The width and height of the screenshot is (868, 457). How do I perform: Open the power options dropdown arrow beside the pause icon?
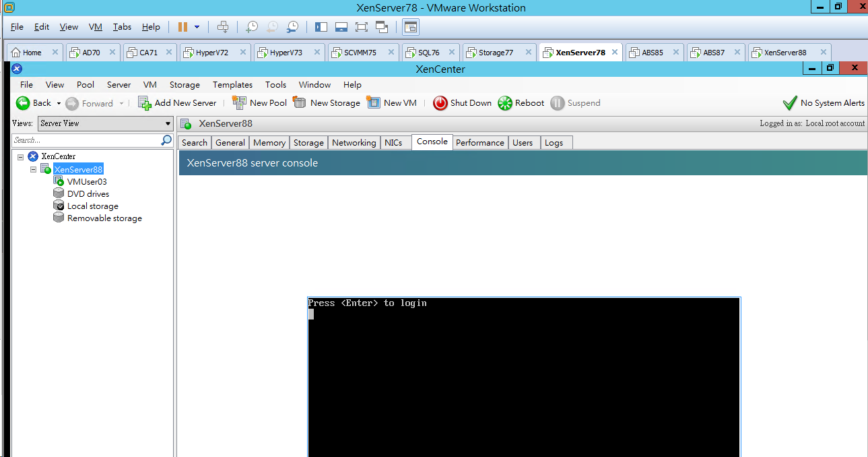[x=197, y=27]
